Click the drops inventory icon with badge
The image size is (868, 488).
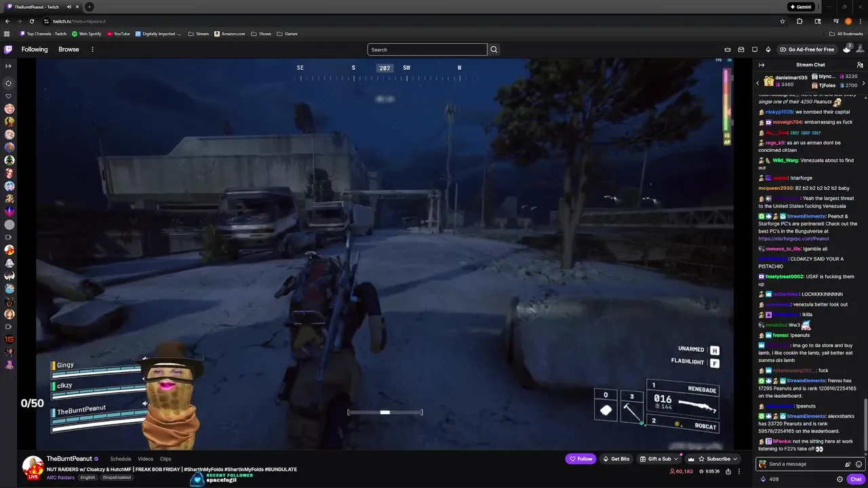(848, 49)
